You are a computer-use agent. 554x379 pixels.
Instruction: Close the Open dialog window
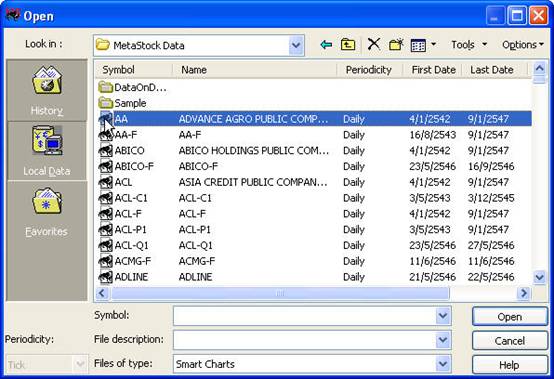click(x=538, y=16)
